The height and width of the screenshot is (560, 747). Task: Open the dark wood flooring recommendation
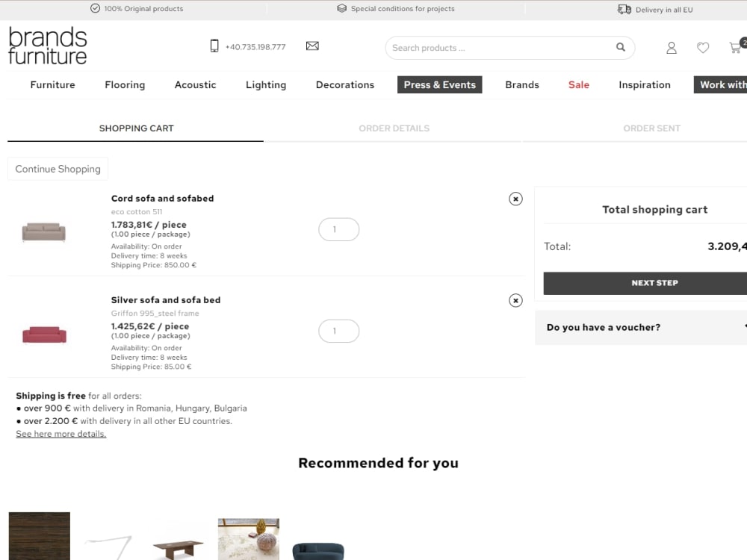40,535
